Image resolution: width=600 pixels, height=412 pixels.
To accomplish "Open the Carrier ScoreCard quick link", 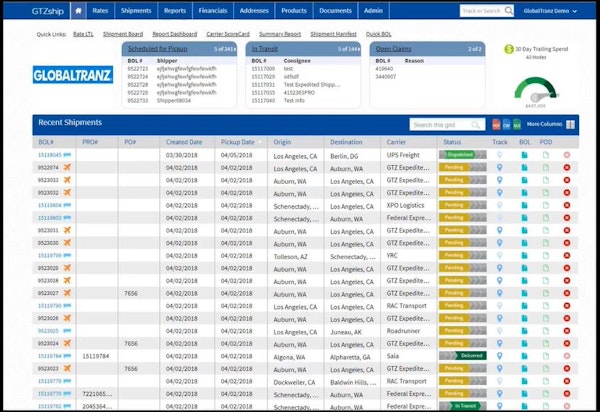I will [228, 34].
